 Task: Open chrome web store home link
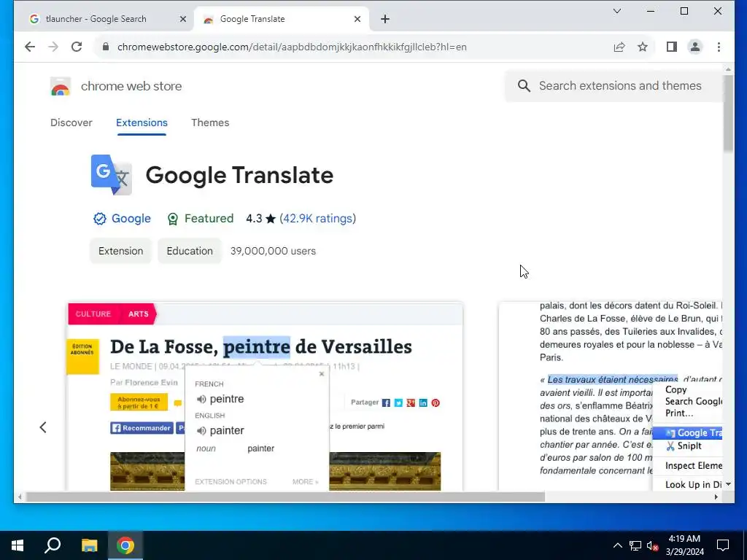pyautogui.click(x=131, y=86)
